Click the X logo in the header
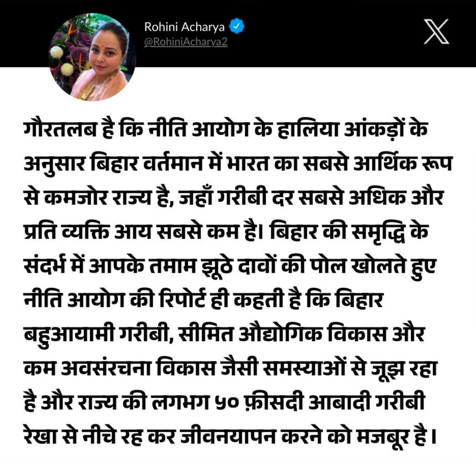Screen dimensions: 476x463 pos(436,31)
